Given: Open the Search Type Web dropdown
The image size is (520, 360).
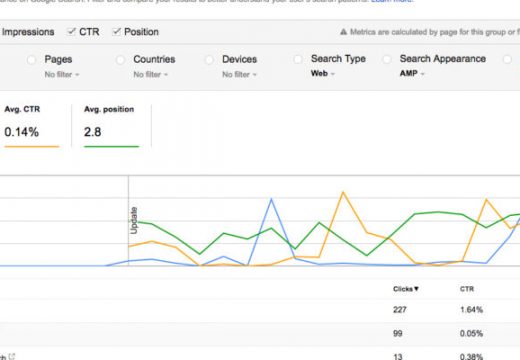Looking at the screenshot, I should tap(322, 73).
